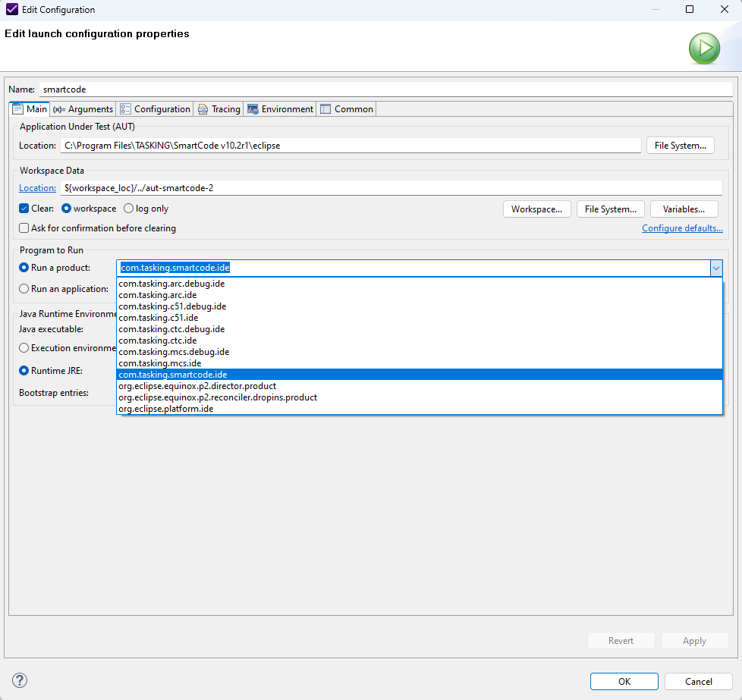
Task: Click File System button under Workspace Data
Action: [x=611, y=209]
